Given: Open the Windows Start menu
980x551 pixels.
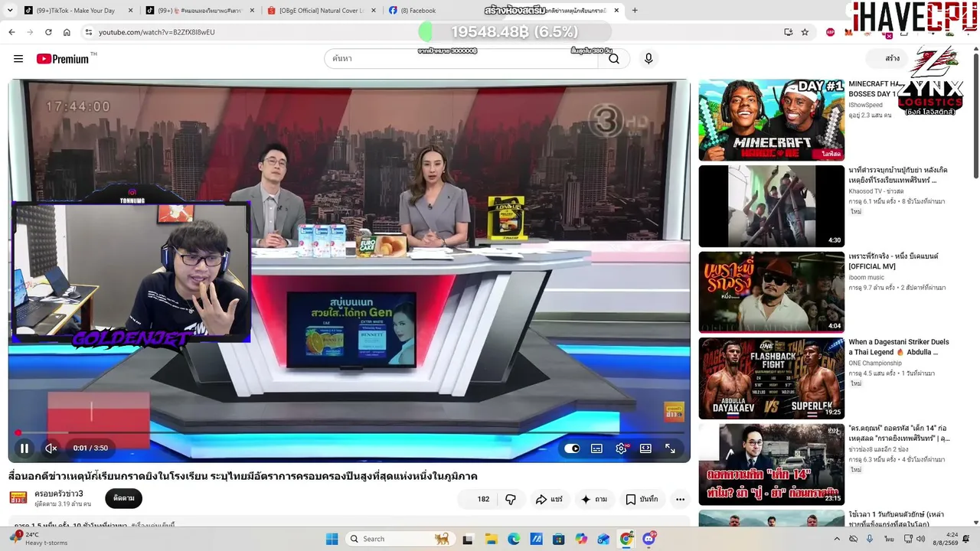Looking at the screenshot, I should [x=332, y=539].
